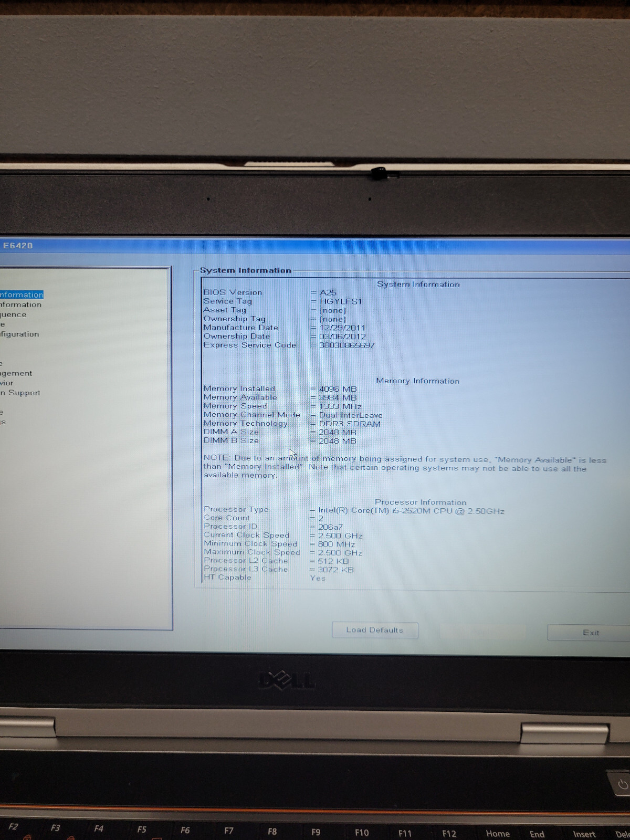Click the memory speed value 1333 MHz
This screenshot has height=840, width=630.
[340, 406]
